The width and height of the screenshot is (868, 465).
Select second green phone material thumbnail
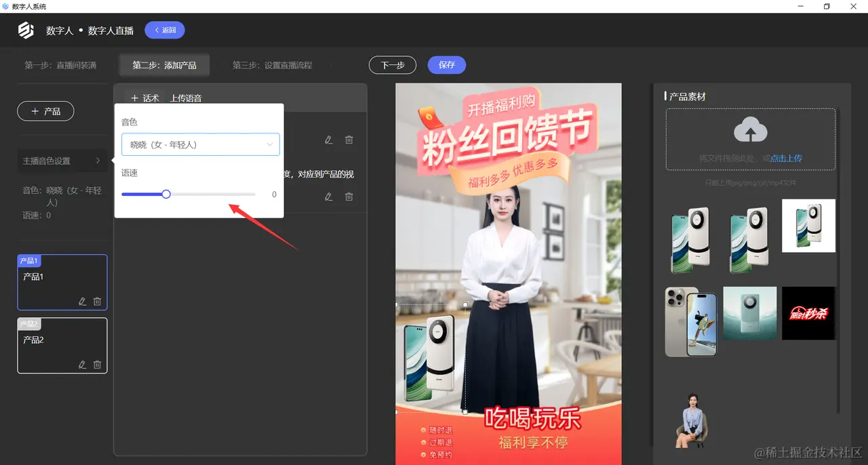pyautogui.click(x=749, y=240)
